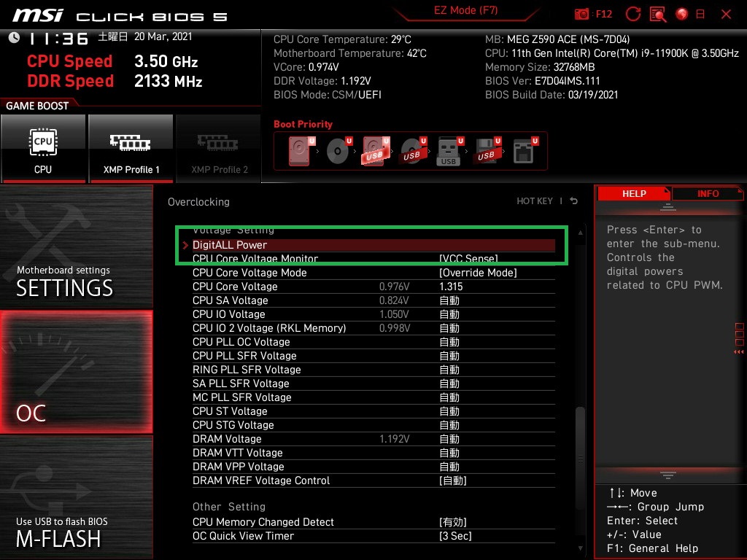747x560 pixels.
Task: Switch to the INFO tab
Action: (708, 193)
